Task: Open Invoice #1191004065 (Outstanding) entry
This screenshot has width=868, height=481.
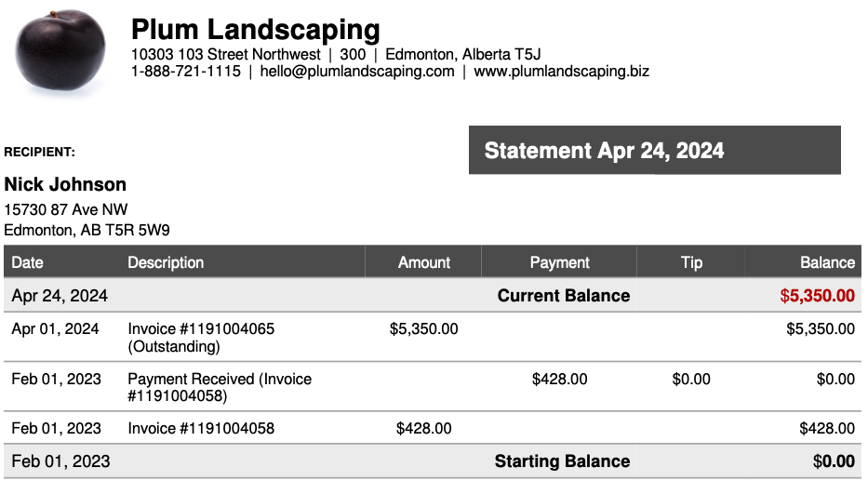Action: click(201, 329)
